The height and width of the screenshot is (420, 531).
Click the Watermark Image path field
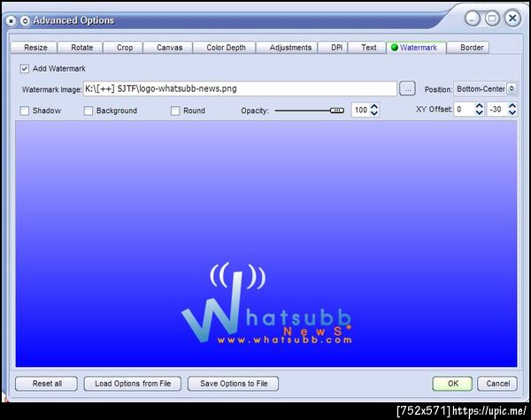[x=240, y=88]
